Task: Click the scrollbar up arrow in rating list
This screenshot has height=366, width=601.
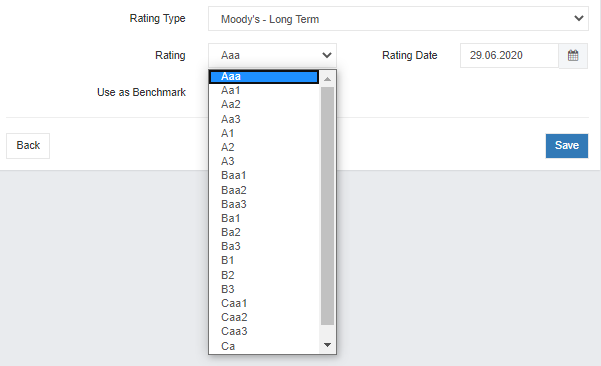Action: 327,79
